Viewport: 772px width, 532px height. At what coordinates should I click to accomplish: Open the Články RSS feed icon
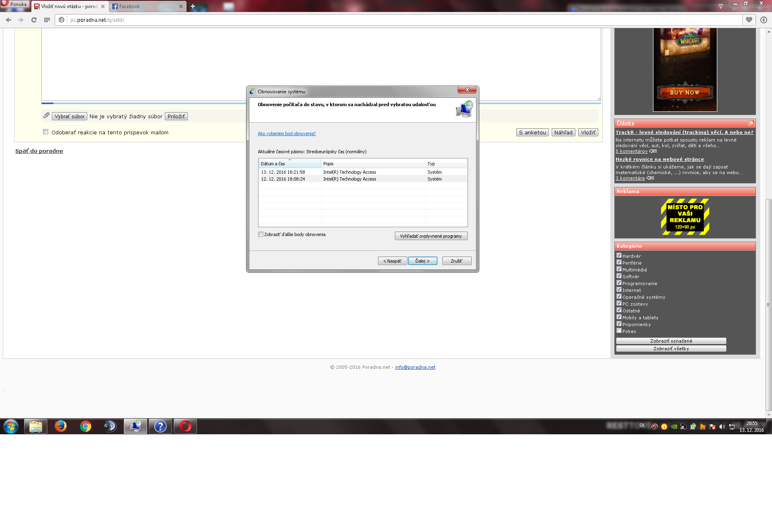coord(751,123)
